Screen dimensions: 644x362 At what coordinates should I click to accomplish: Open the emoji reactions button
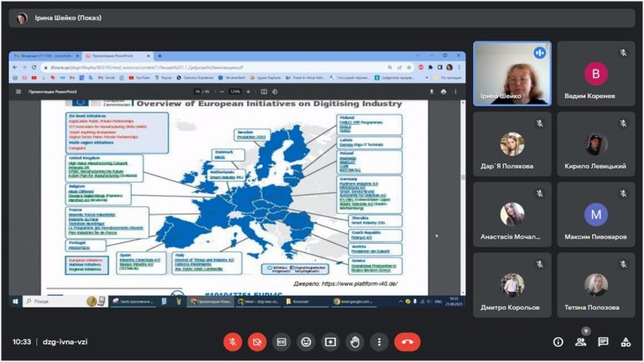coord(306,342)
